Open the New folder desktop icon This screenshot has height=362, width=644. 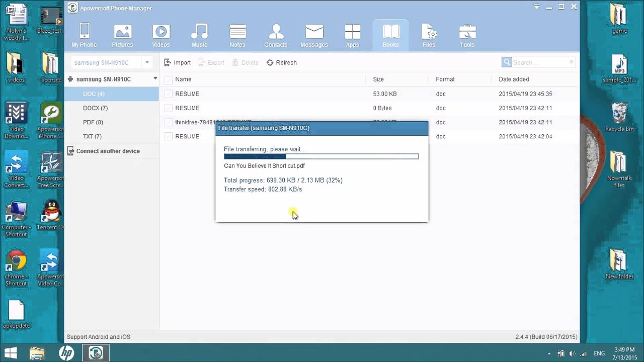[x=619, y=264]
